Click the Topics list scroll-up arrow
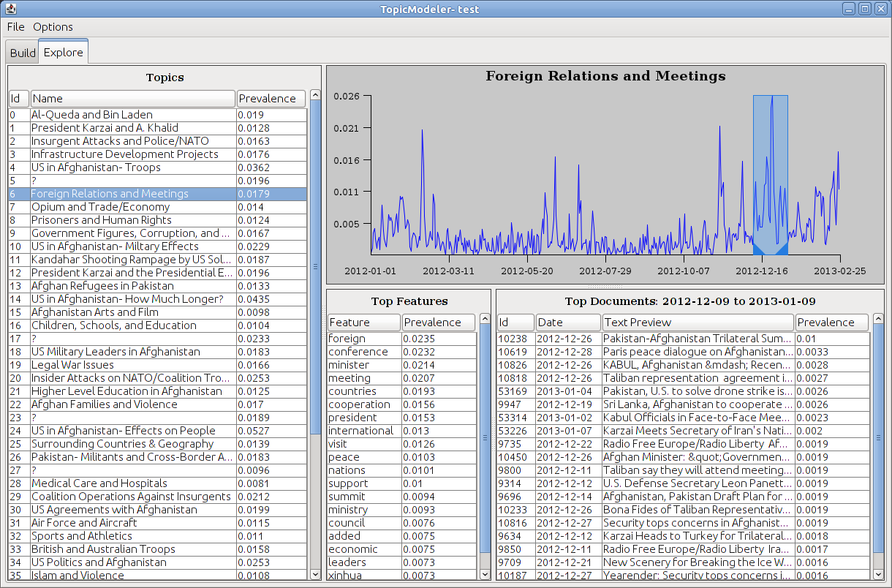 click(x=315, y=94)
